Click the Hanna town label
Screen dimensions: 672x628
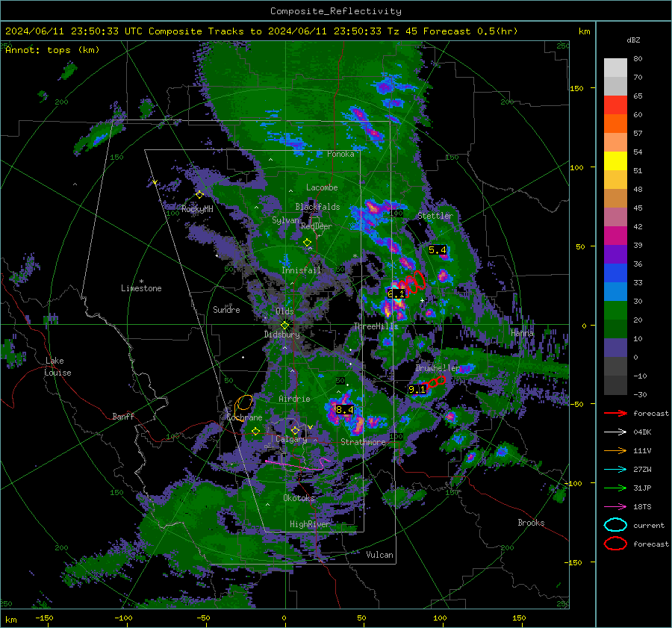click(523, 332)
